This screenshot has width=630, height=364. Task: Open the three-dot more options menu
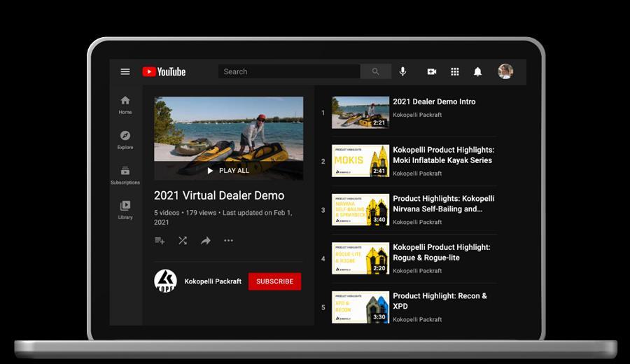(x=229, y=241)
